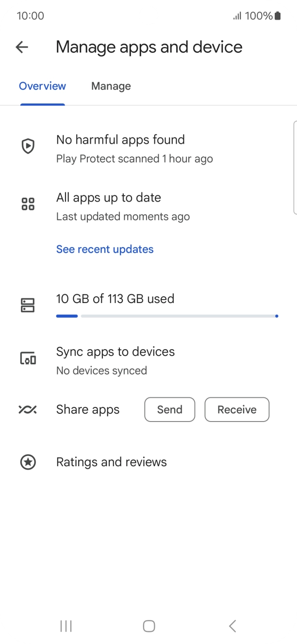Tap the Play Protect shield icon
This screenshot has height=644, width=297.
click(x=28, y=146)
